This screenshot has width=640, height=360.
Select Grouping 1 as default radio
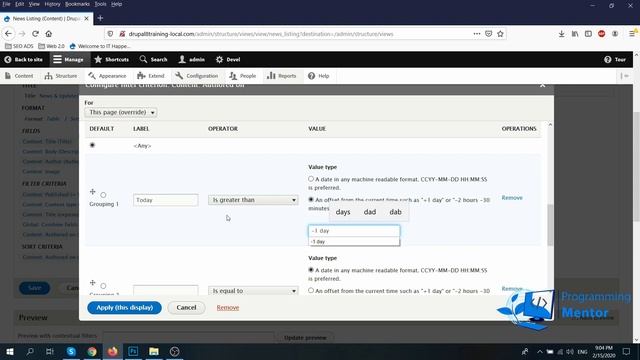pyautogui.click(x=103, y=195)
